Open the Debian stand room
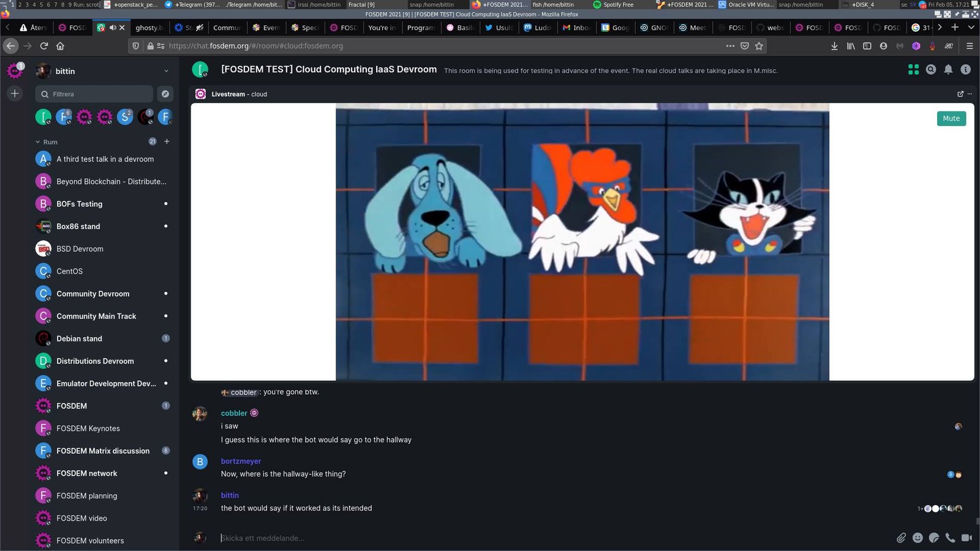The width and height of the screenshot is (980, 551). coord(80,339)
